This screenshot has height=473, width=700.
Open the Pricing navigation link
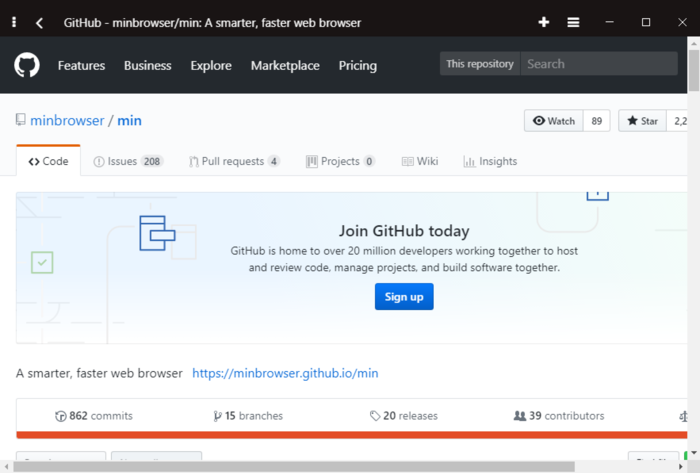pyautogui.click(x=358, y=66)
